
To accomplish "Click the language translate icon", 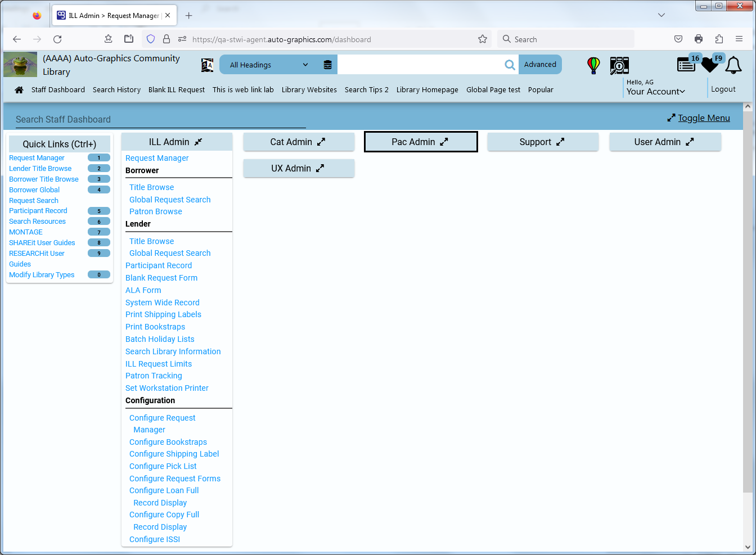I will point(207,65).
